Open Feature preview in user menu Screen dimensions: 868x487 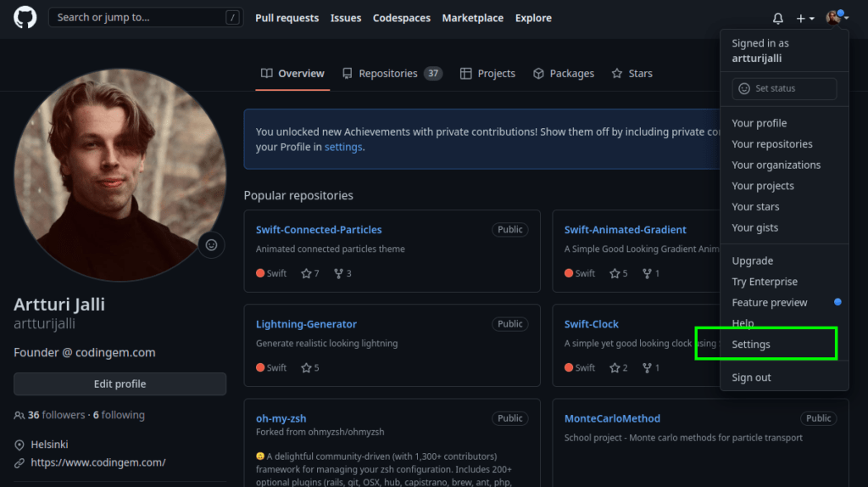784,303
